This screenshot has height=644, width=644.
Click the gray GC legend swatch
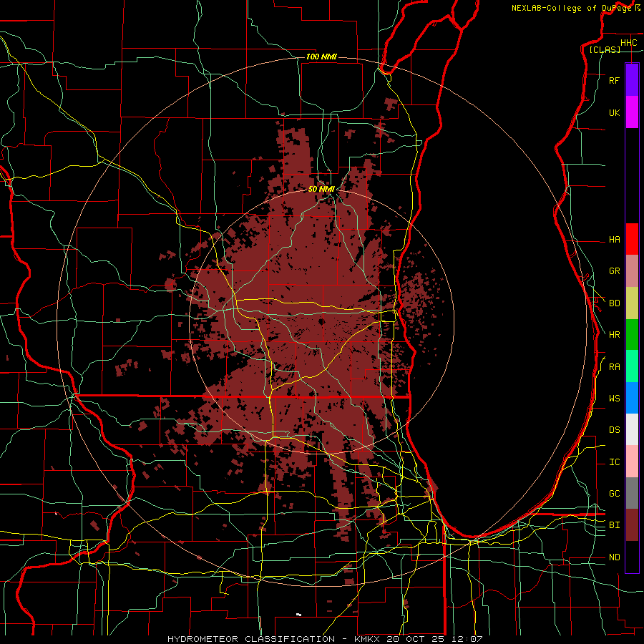632,493
